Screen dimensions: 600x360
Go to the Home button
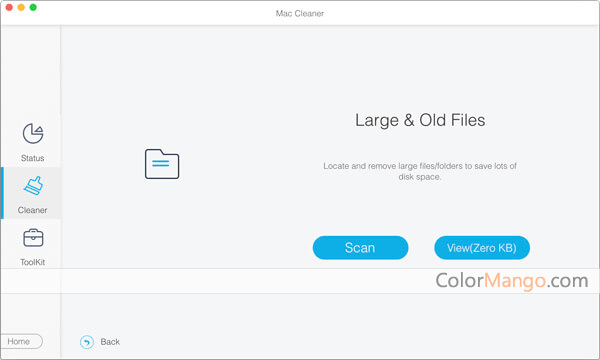[21, 341]
